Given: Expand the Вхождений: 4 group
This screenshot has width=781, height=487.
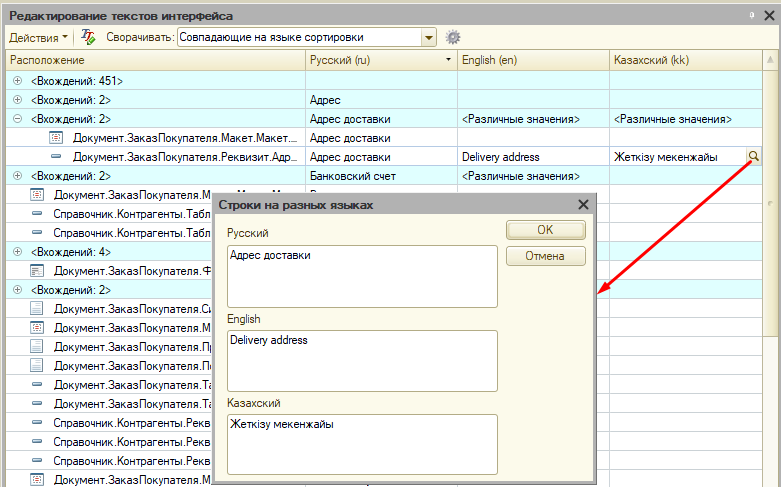Looking at the screenshot, I should [18, 251].
